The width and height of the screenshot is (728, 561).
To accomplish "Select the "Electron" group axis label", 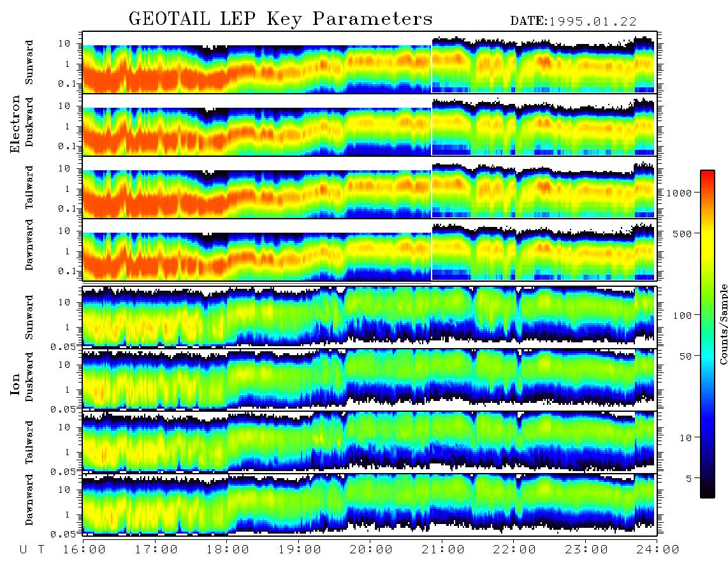I will point(15,124).
